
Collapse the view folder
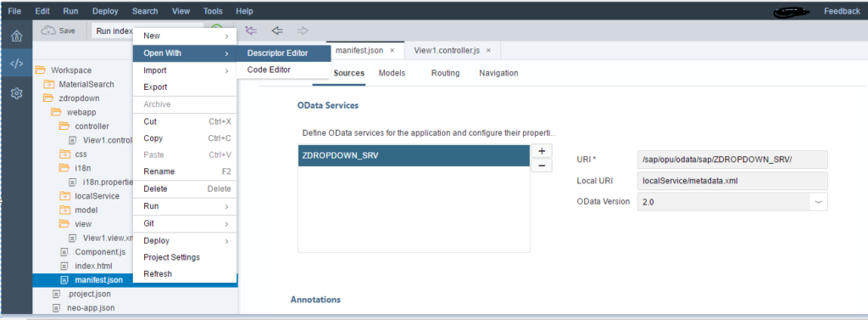[x=64, y=223]
